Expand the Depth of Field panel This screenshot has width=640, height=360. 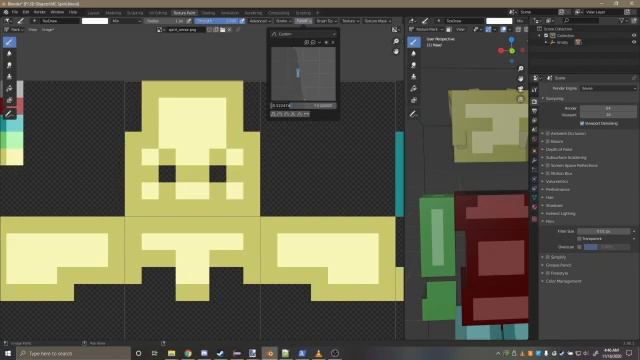click(x=558, y=149)
